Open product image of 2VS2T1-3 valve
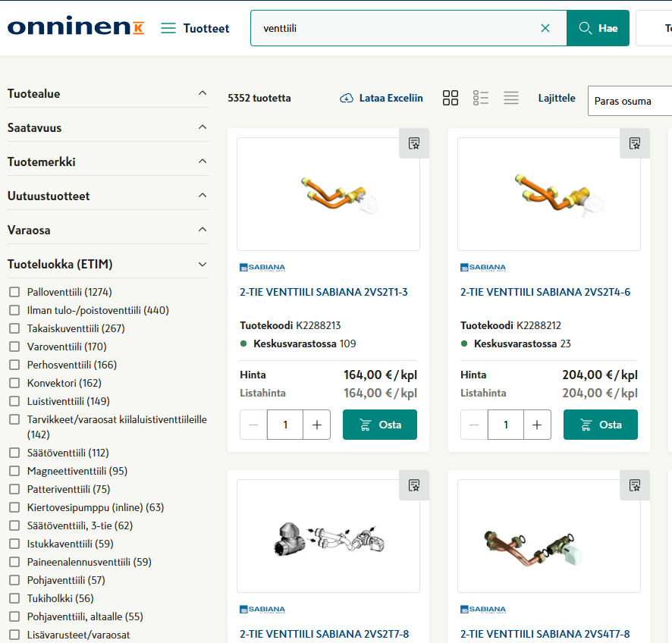The height and width of the screenshot is (643, 672). [328, 194]
